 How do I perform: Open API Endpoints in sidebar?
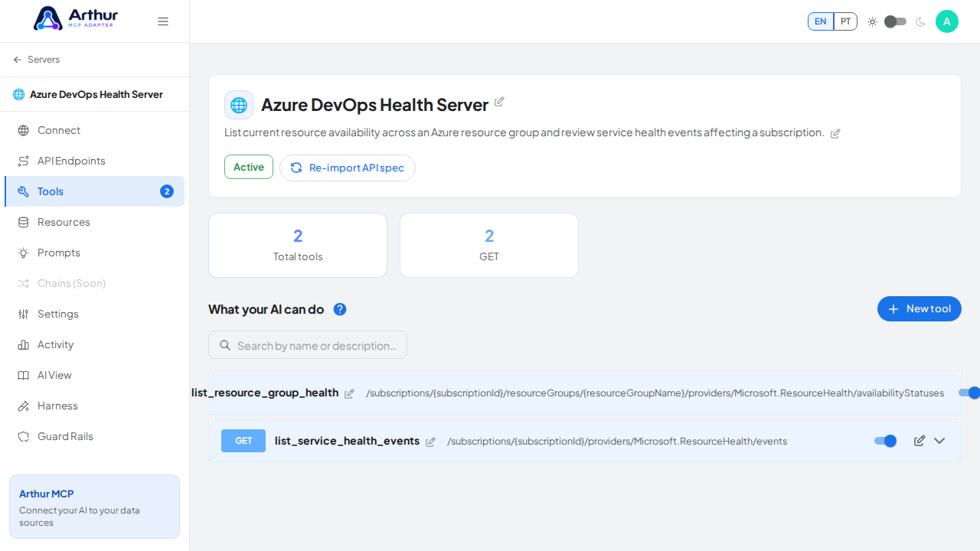pyautogui.click(x=94, y=161)
